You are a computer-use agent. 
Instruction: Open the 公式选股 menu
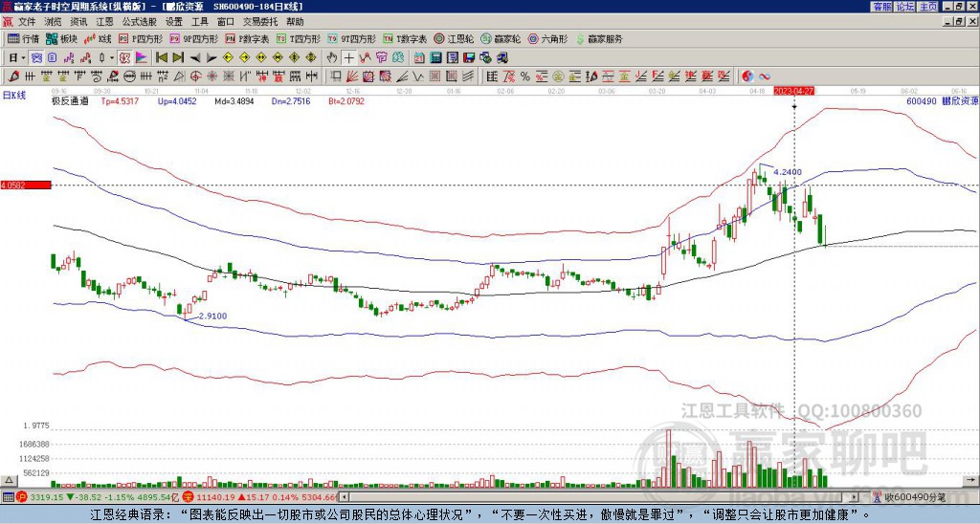[139, 22]
